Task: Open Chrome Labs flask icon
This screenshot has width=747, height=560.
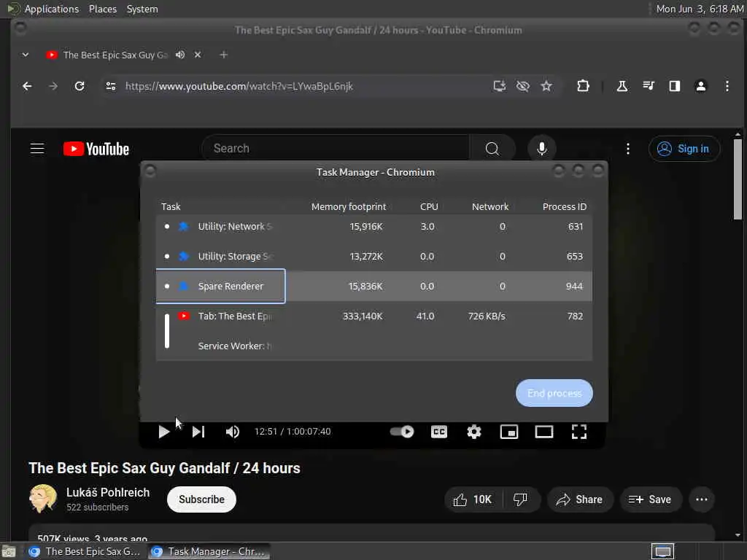Action: click(622, 86)
